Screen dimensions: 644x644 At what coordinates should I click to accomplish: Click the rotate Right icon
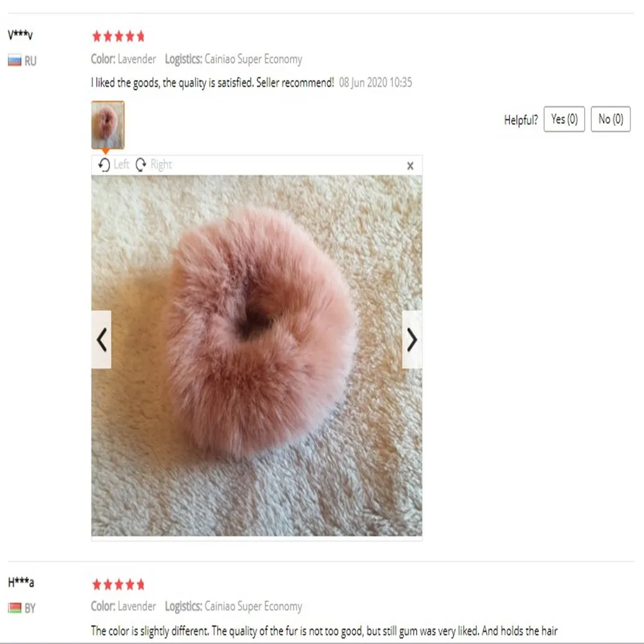click(x=141, y=165)
